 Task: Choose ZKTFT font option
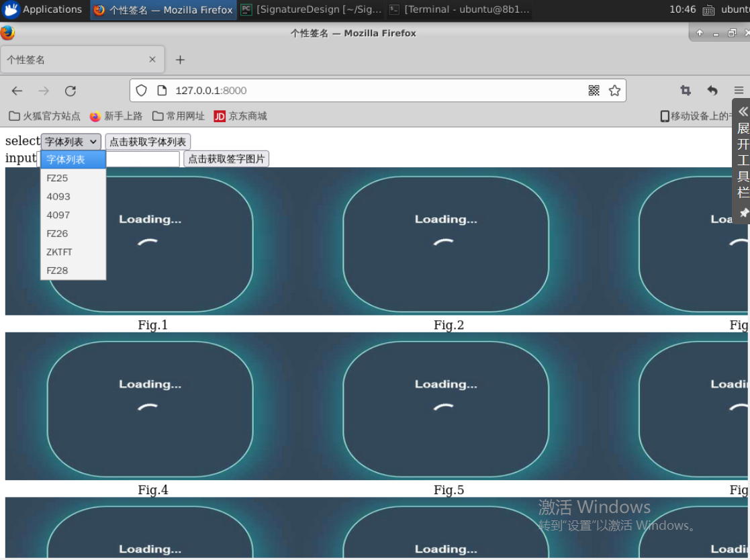coord(59,252)
